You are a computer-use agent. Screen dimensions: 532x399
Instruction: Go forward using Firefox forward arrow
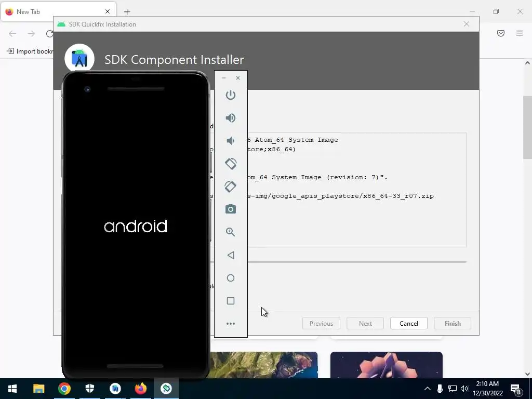[x=31, y=33]
